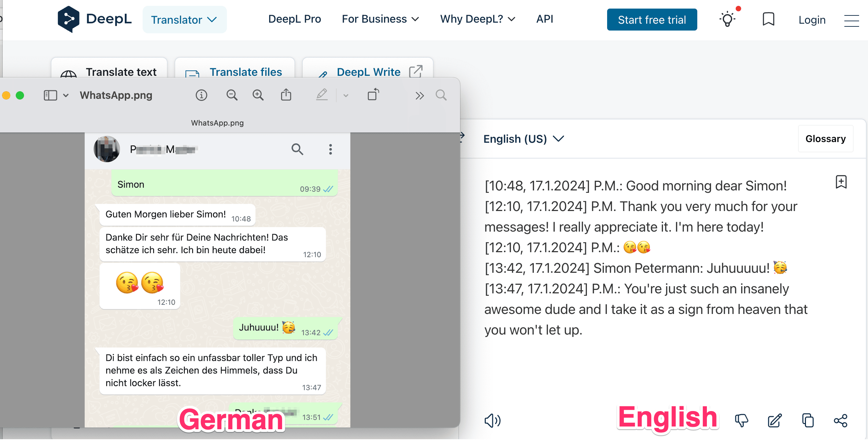Toggle the Preview sidebar view button
Image resolution: width=868 pixels, height=444 pixels.
pyautogui.click(x=50, y=95)
